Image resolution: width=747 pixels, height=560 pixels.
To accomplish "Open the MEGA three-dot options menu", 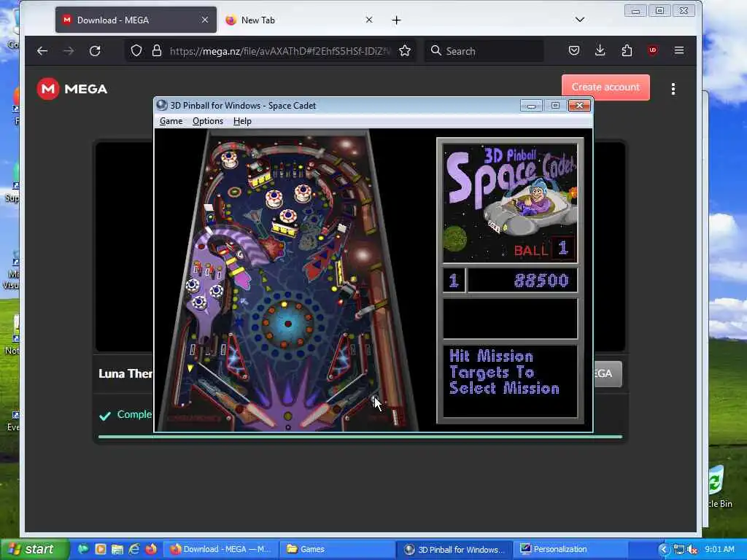I will (x=673, y=88).
